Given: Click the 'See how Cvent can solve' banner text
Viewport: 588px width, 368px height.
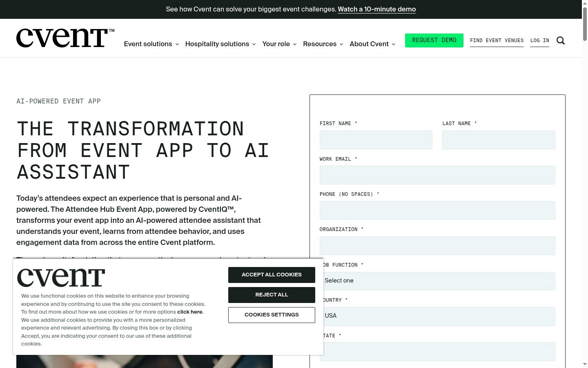Looking at the screenshot, I should (251, 9).
